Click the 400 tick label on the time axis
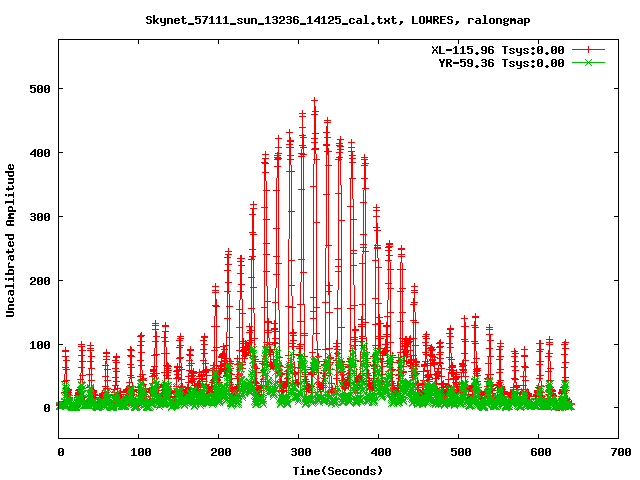The image size is (640, 480). tap(379, 452)
